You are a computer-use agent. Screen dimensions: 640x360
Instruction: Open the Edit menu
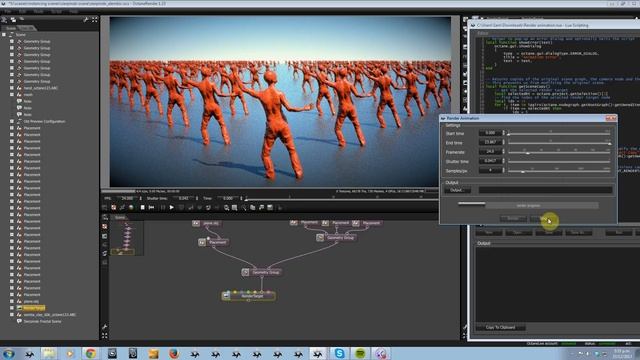click(x=22, y=11)
